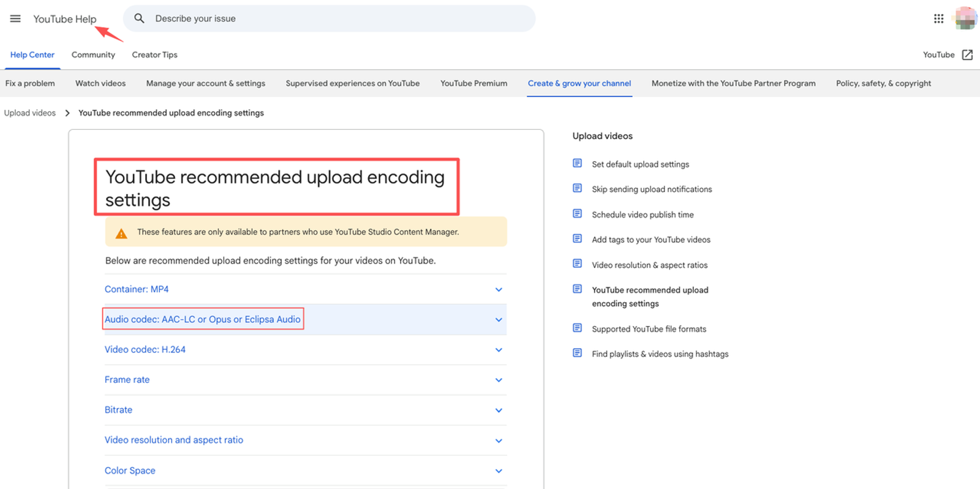Image resolution: width=980 pixels, height=489 pixels.
Task: Expand the Video codec: H.264 chevron
Action: (499, 350)
